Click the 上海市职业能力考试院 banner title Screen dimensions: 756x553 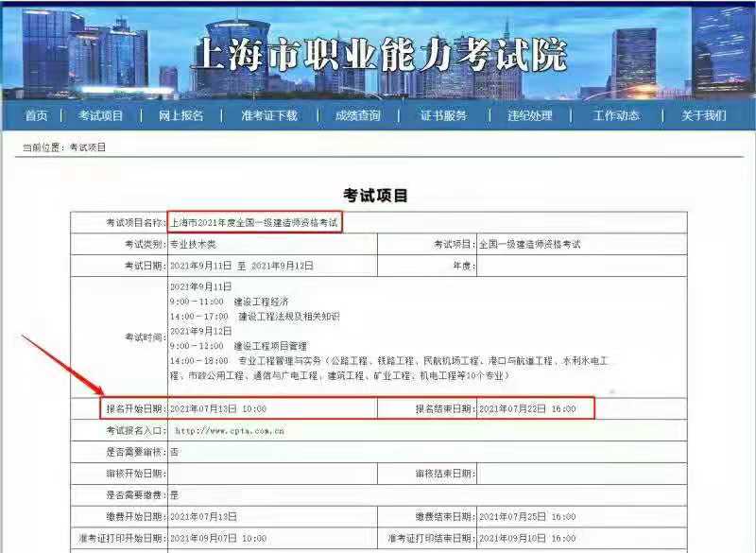click(378, 55)
